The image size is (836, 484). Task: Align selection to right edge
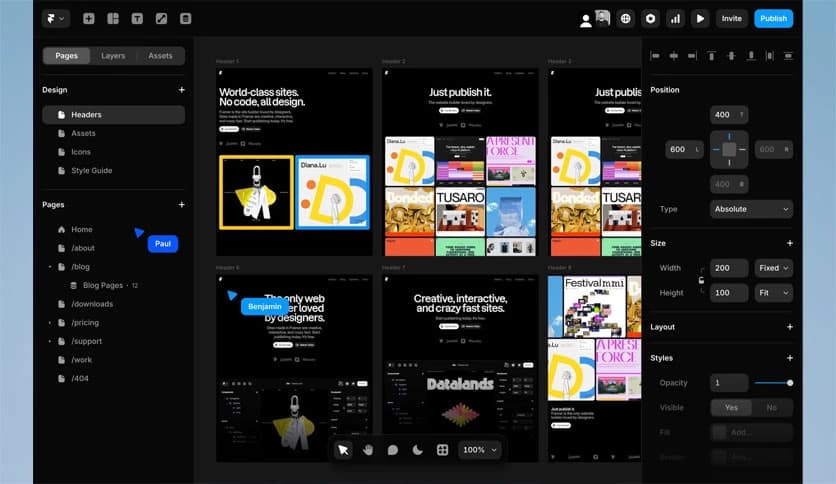pyautogui.click(x=692, y=55)
